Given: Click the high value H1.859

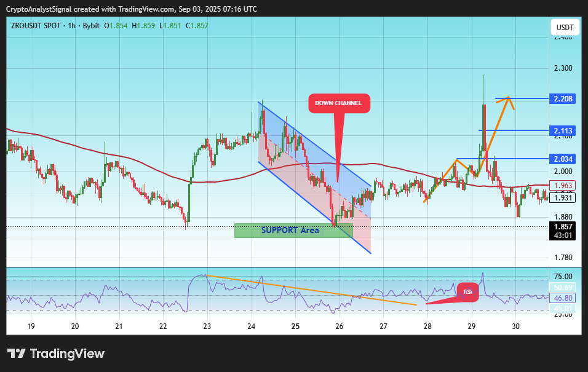Looking at the screenshot, I should click(x=143, y=26).
